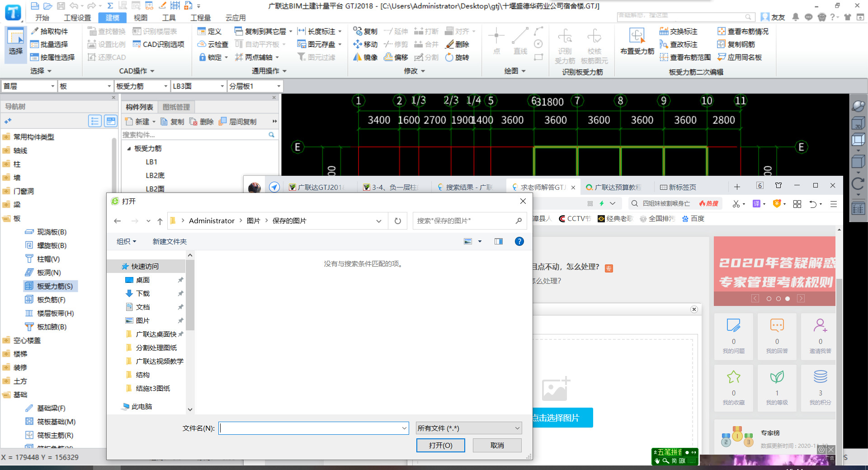Screen dimensions: 868x470
Task: Select the 镜像 mirror tool
Action: [x=365, y=57]
